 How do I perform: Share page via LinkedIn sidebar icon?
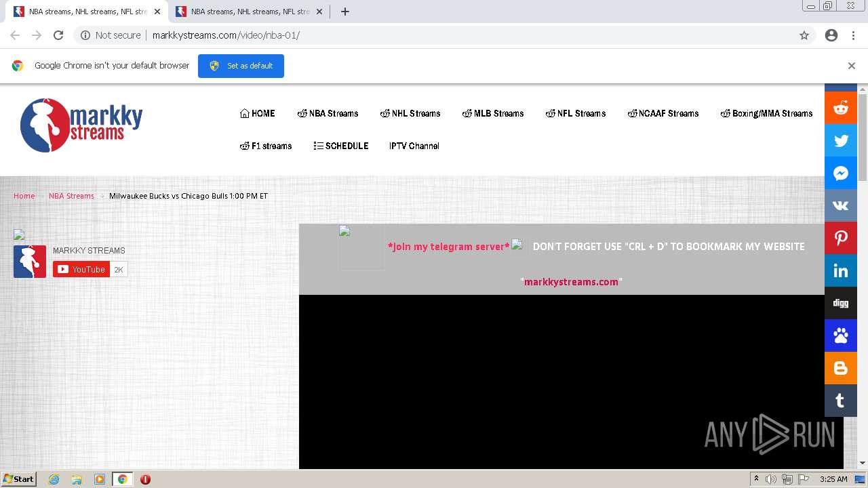point(841,270)
